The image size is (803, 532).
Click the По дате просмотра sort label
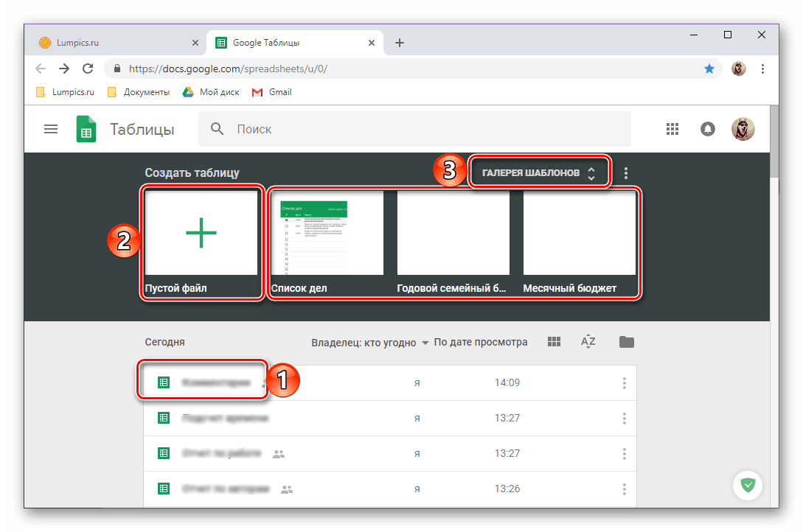[x=480, y=342]
